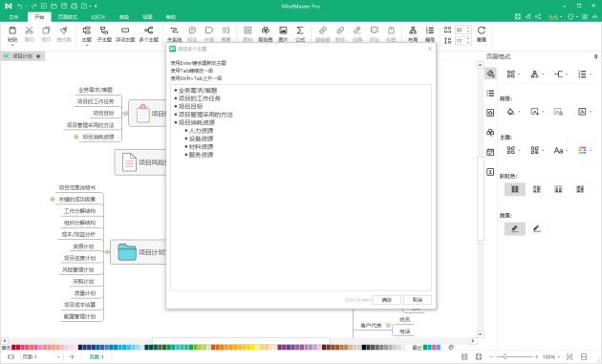Switch to the Start (开始) tab
The width and height of the screenshot is (602, 364).
39,17
